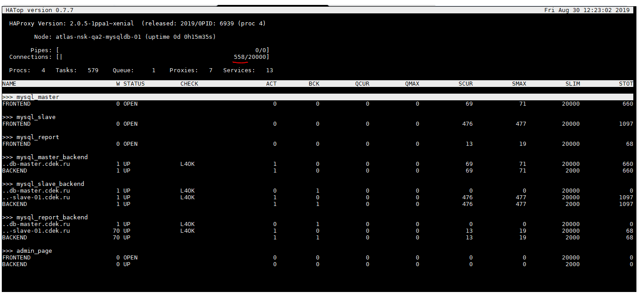Click the STATUS column header
The height and width of the screenshot is (296, 644).
coord(135,83)
